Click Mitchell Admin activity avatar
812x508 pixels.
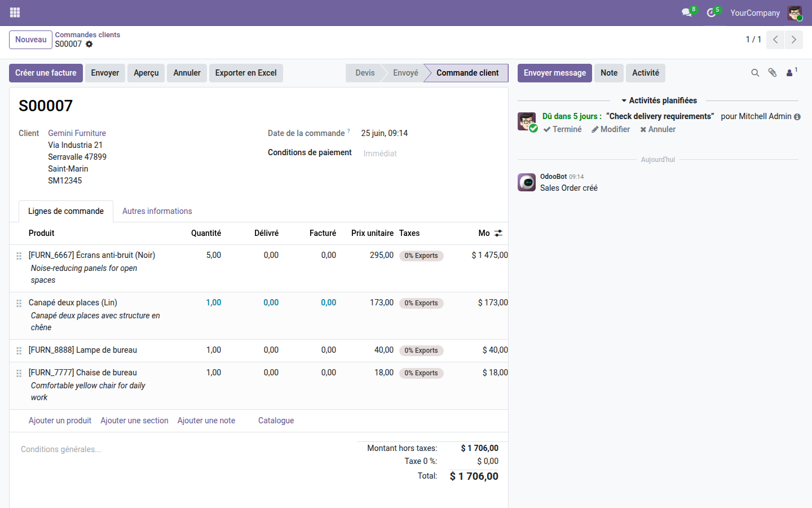pyautogui.click(x=527, y=121)
